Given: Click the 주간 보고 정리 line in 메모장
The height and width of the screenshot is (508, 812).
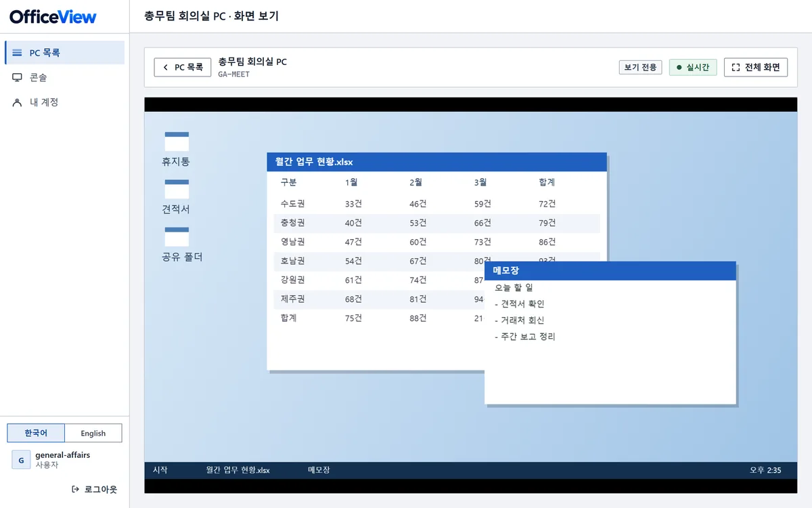Looking at the screenshot, I should click(525, 337).
